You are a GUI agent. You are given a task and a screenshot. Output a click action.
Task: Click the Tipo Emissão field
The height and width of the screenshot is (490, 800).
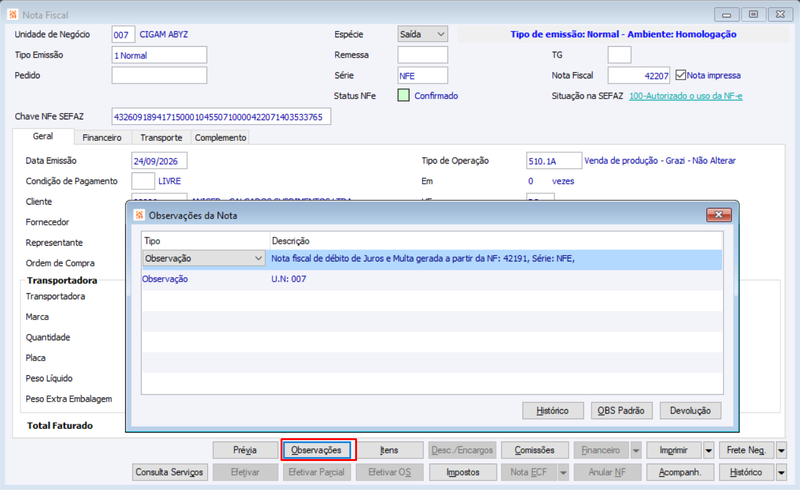[x=159, y=55]
